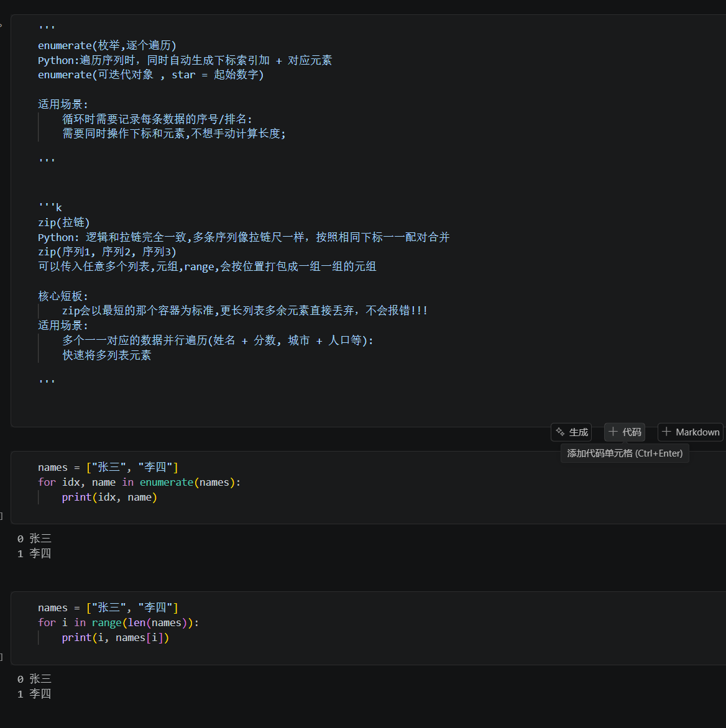The height and width of the screenshot is (728, 726).
Task: Click the sparkle icon left of 生成
Action: coord(560,432)
